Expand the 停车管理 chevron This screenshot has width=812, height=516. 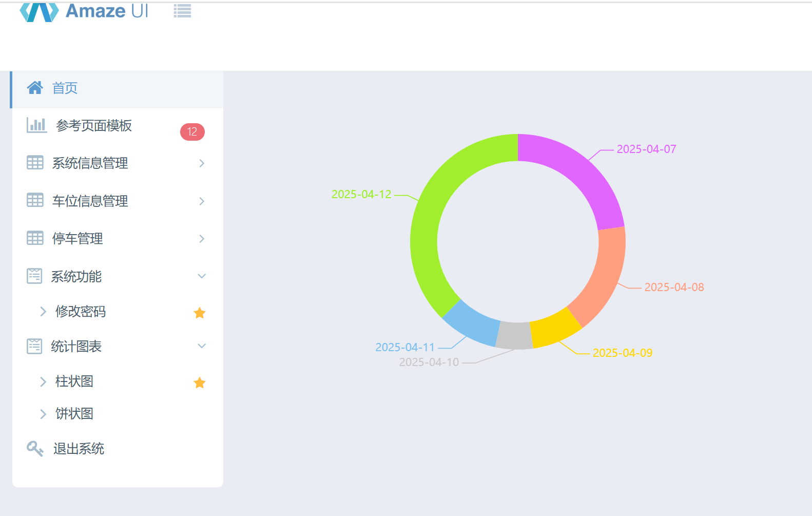click(x=202, y=239)
